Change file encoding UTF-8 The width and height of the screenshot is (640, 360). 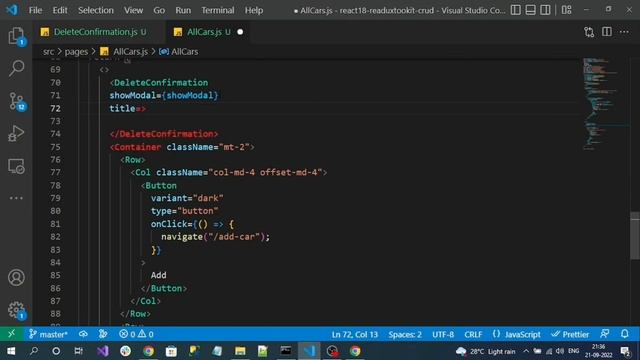443,334
